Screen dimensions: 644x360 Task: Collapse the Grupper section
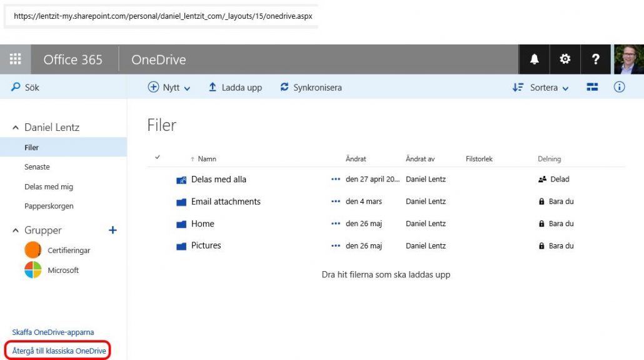click(16, 230)
